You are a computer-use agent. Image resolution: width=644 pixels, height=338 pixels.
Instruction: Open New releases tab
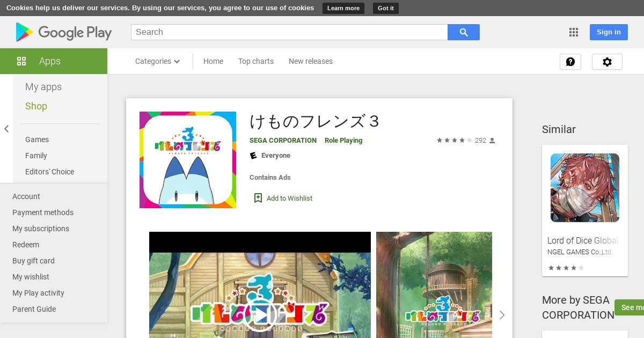pos(311,61)
